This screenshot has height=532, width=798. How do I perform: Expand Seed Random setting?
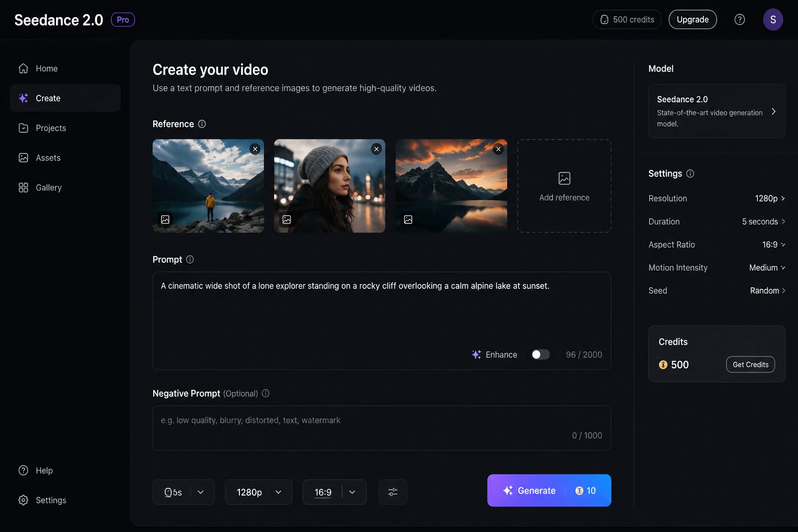pos(717,291)
